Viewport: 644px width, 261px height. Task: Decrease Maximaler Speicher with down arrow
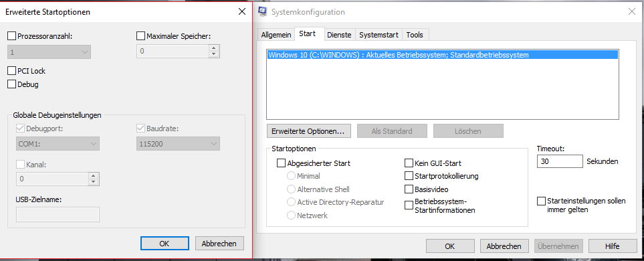pyautogui.click(x=213, y=54)
